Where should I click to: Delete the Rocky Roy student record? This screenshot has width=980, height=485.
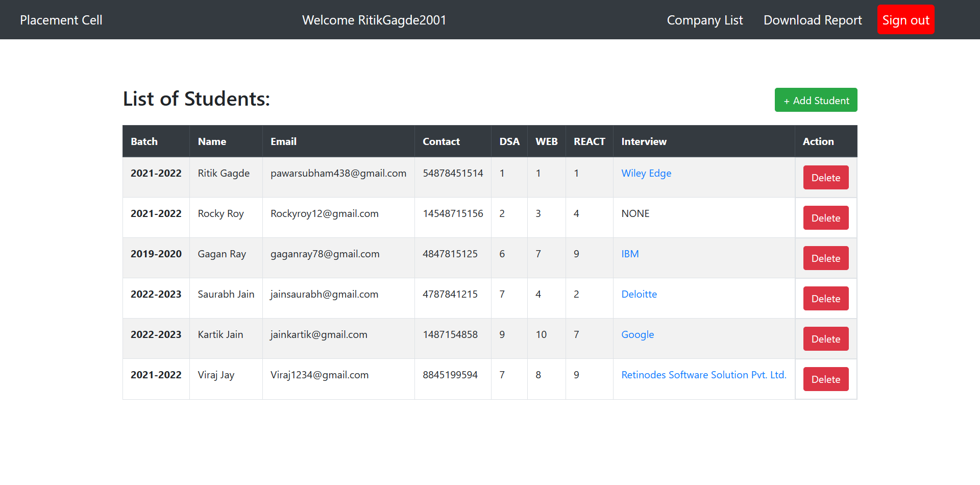point(825,217)
